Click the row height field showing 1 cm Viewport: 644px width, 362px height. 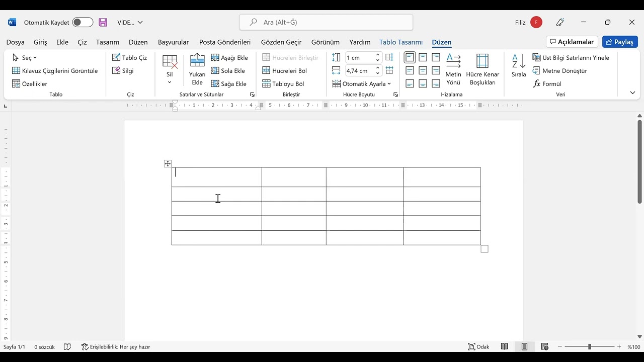(360, 58)
